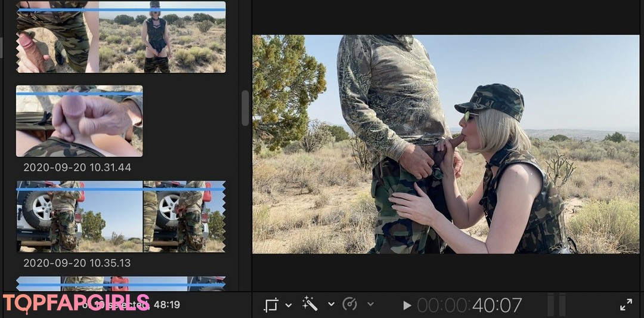The image size is (644, 318).
Task: Expand the Transform tool dropdown chevron
Action: pyautogui.click(x=289, y=305)
